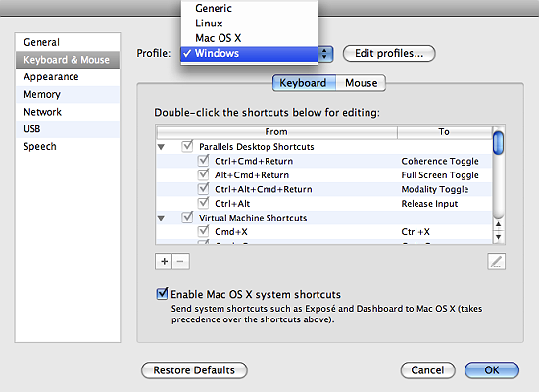
Task: Disable Enable Mac OS X system shortcuts
Action: [162, 294]
